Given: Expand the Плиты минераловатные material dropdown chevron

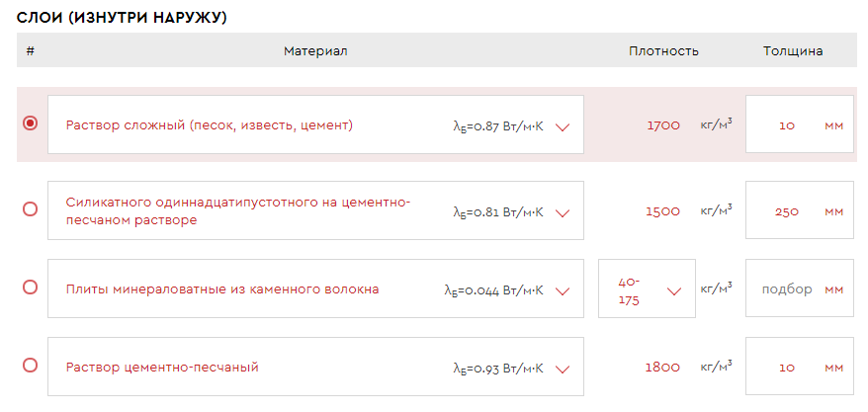Looking at the screenshot, I should coord(564,290).
